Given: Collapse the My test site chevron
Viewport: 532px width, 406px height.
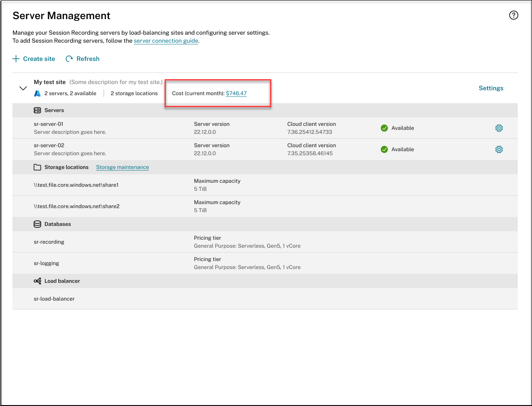Looking at the screenshot, I should point(23,88).
